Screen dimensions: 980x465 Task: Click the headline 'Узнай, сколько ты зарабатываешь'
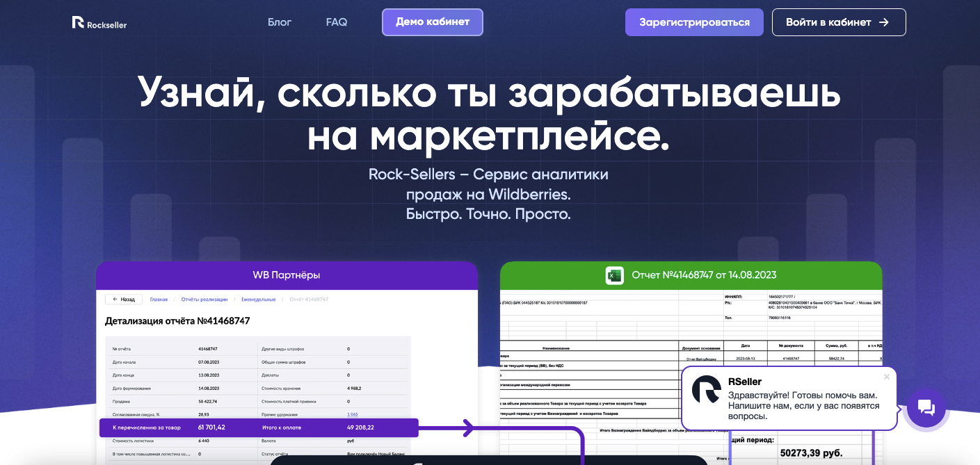pos(490,94)
